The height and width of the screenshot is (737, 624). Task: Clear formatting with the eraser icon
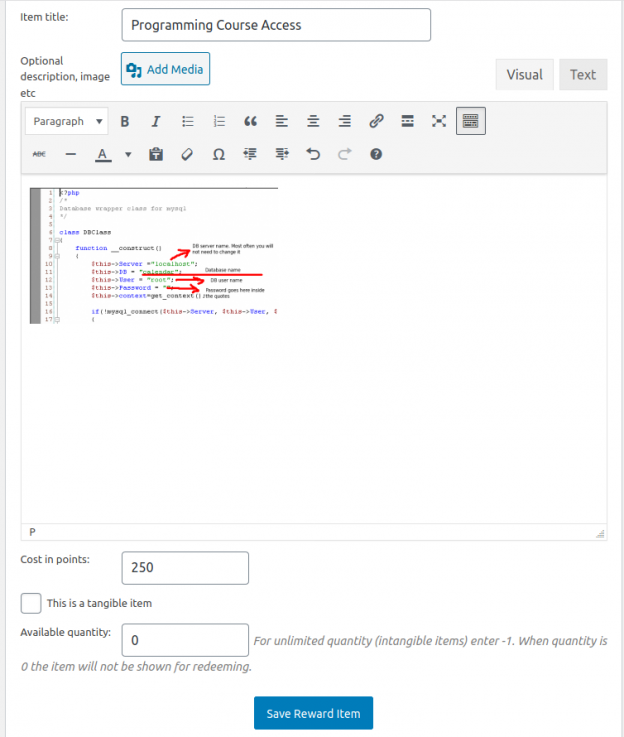tap(186, 154)
